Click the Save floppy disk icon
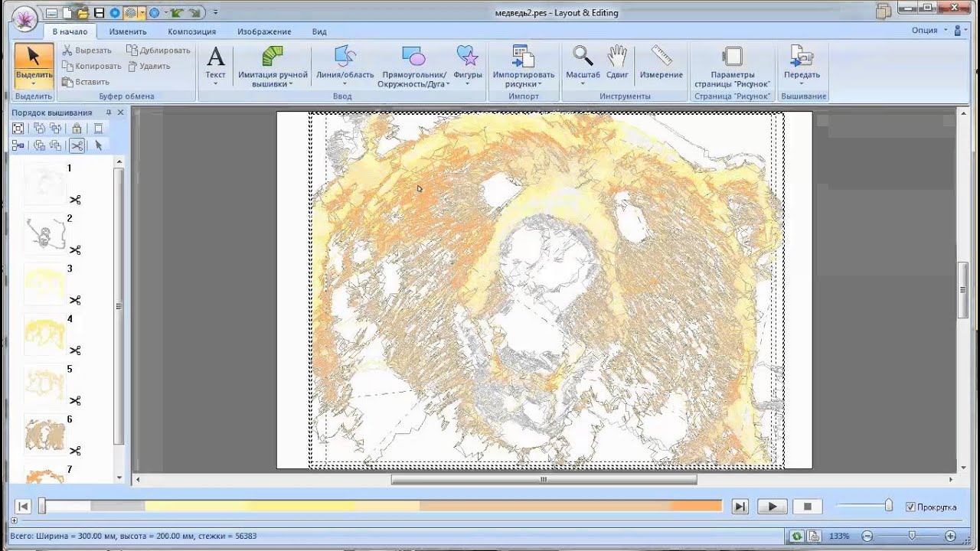The height and width of the screenshot is (551, 980). (x=99, y=13)
